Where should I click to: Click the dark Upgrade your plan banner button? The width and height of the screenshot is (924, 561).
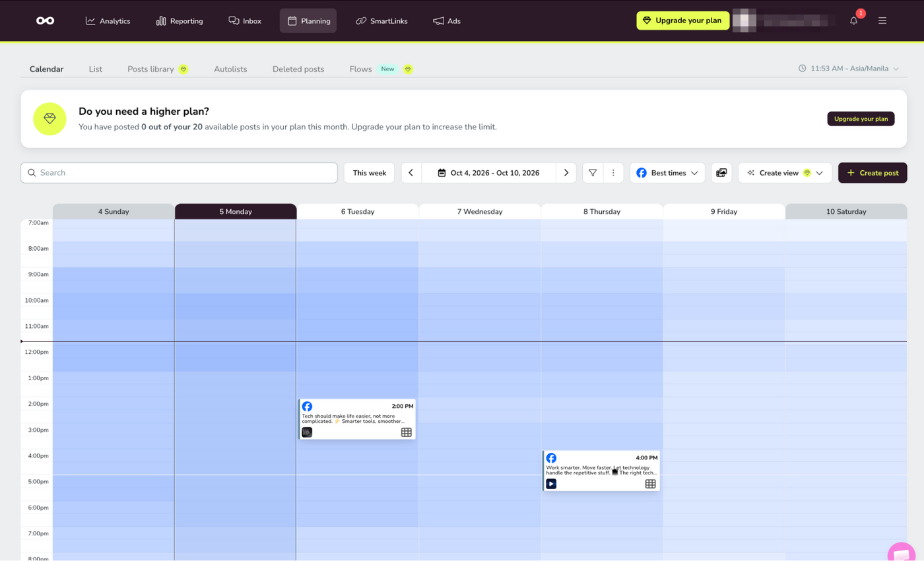pyautogui.click(x=861, y=119)
